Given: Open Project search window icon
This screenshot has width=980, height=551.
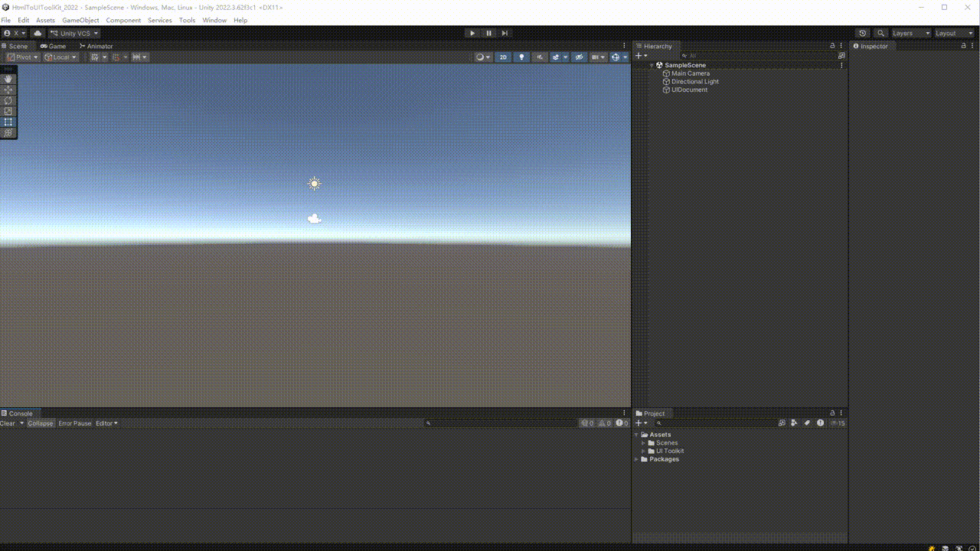Looking at the screenshot, I should click(782, 422).
